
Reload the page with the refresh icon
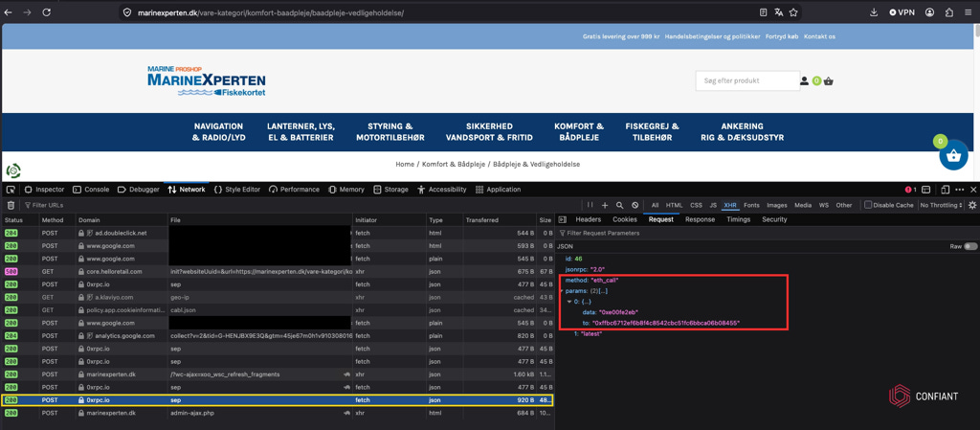coord(47,11)
